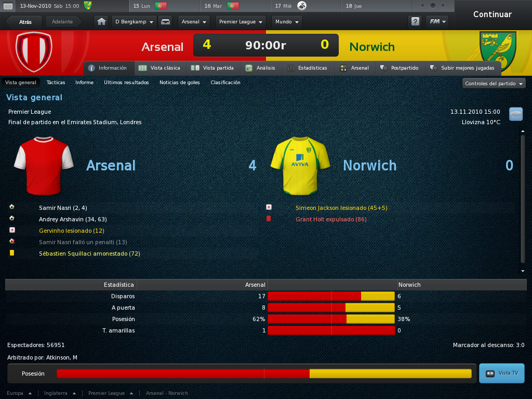Expand Controles del partido dropdown
532x399 pixels.
coord(494,84)
